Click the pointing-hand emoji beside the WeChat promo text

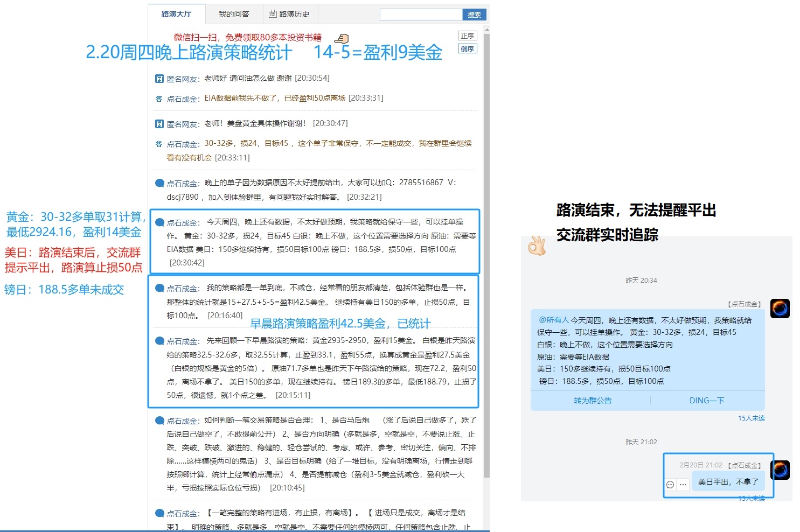pos(342,38)
